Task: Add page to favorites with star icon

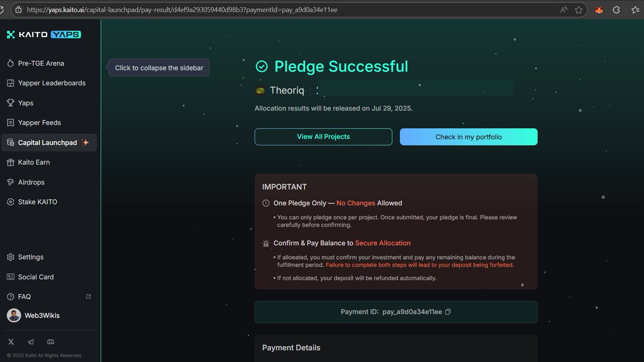Action: click(x=579, y=10)
